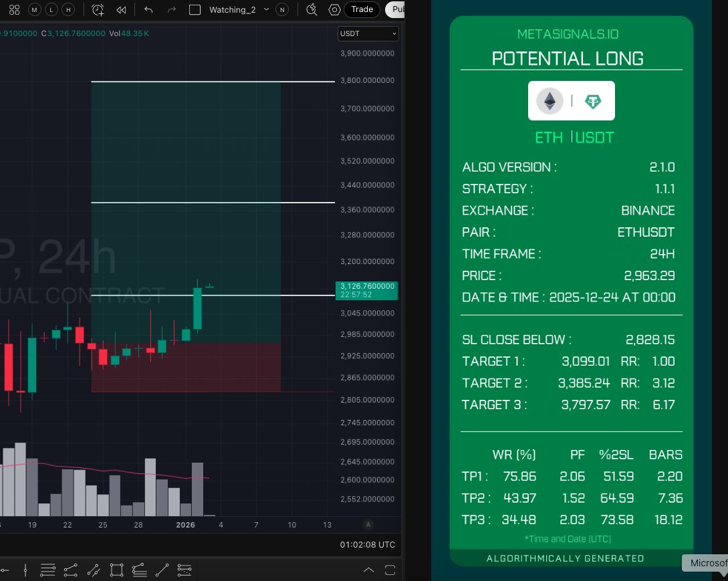Click the 3,900.0000000 price axis label
The image size is (728, 581).
point(367,53)
